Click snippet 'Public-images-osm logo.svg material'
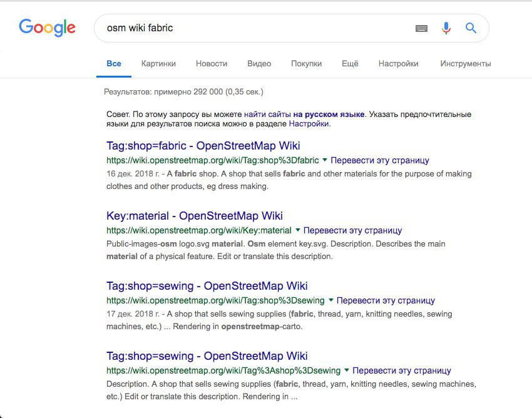 point(175,244)
